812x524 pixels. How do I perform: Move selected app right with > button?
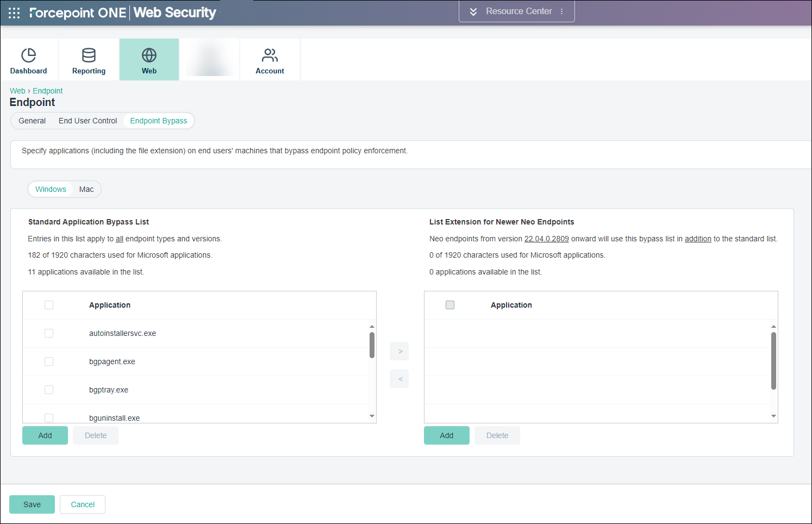tap(399, 351)
